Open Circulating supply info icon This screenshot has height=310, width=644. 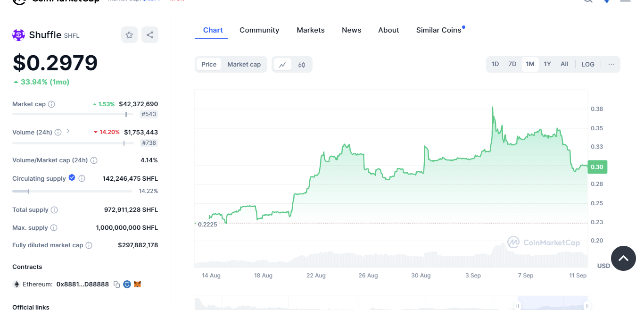82,178
